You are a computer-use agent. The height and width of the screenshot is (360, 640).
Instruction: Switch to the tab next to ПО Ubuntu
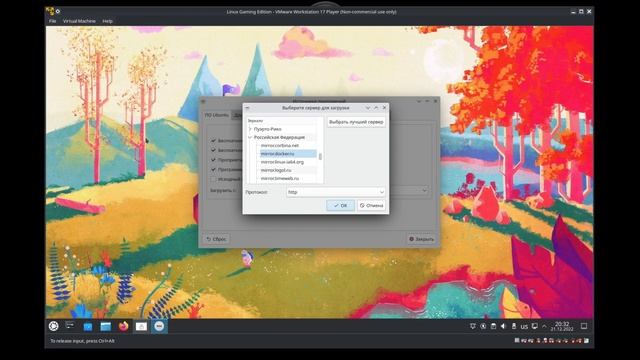tap(237, 116)
